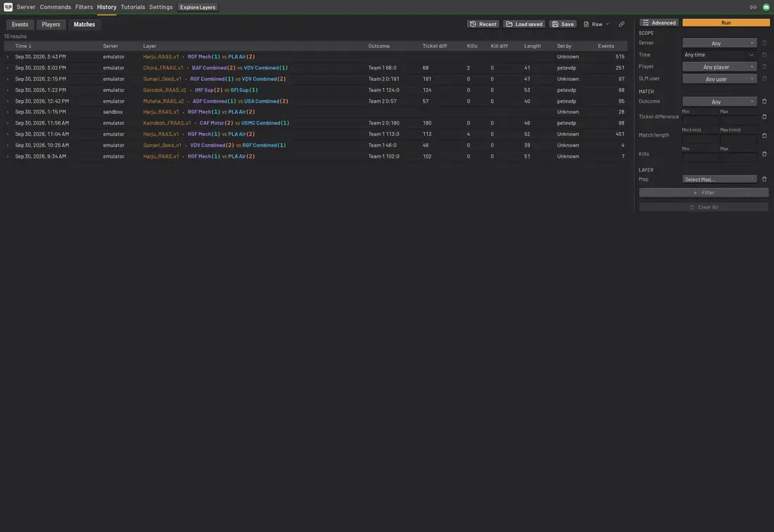Focus the Match length Min(min) field

click(700, 139)
